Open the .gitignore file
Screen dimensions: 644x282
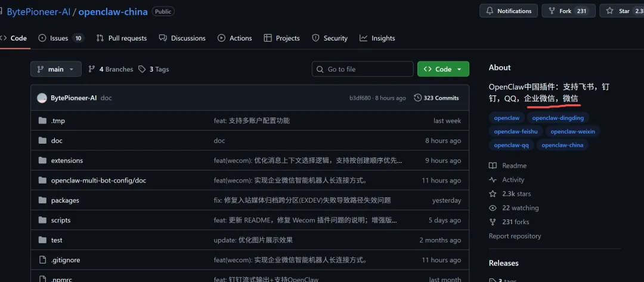66,260
